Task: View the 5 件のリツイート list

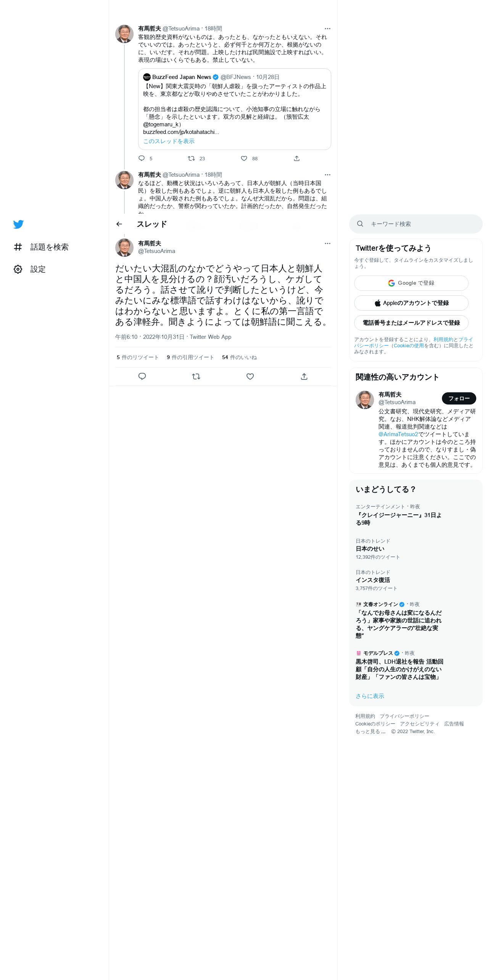Action: tap(137, 358)
